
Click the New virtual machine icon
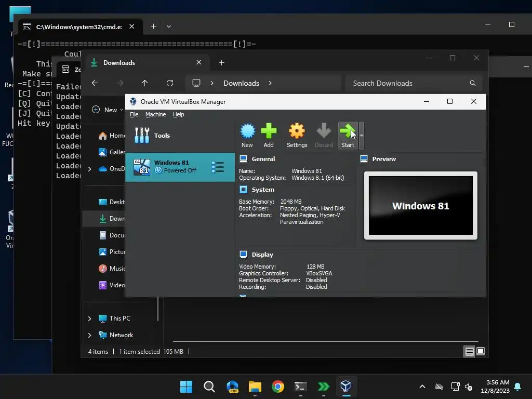pyautogui.click(x=247, y=135)
